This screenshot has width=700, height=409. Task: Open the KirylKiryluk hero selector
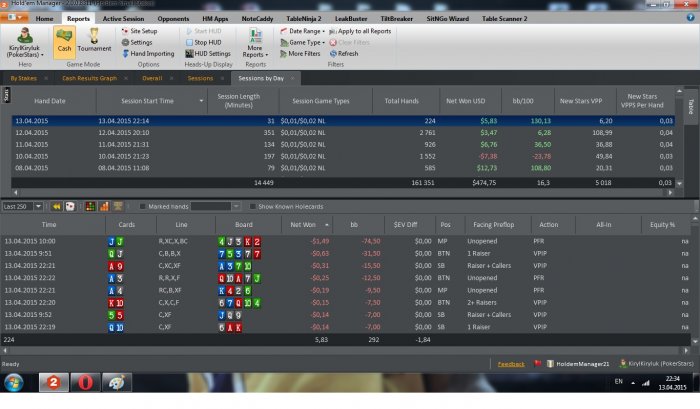25,42
